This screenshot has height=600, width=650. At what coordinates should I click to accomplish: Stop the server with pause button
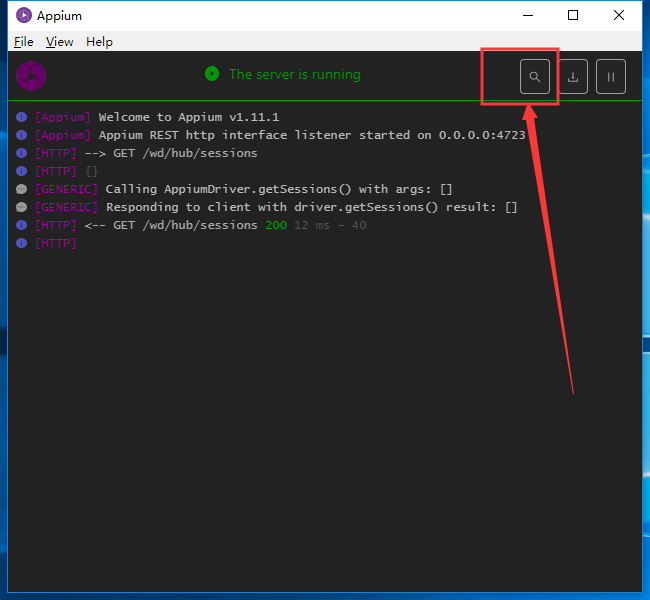(x=611, y=77)
